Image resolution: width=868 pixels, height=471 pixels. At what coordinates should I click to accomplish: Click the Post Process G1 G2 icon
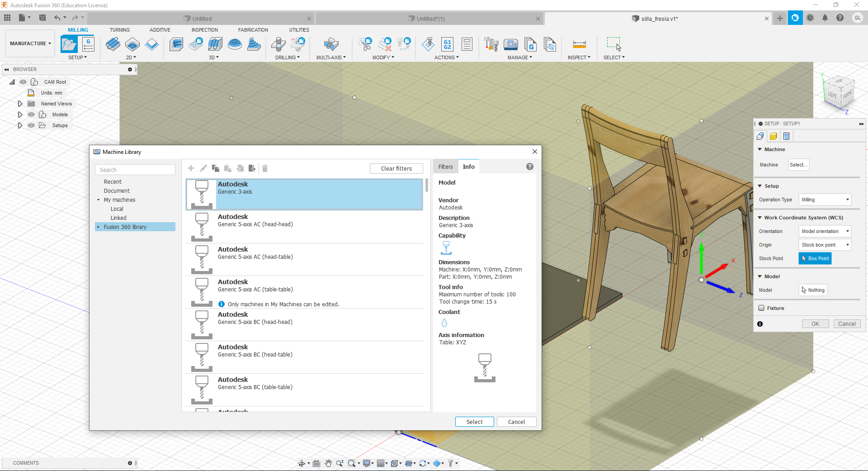[448, 44]
